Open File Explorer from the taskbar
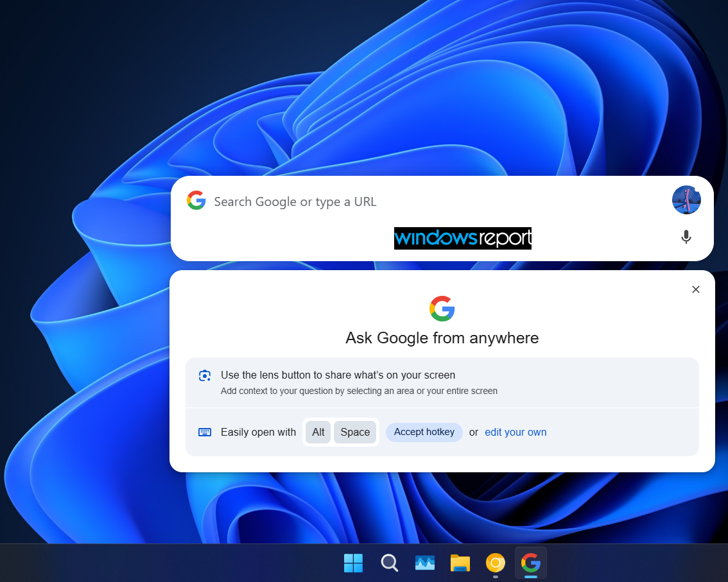 coord(460,563)
